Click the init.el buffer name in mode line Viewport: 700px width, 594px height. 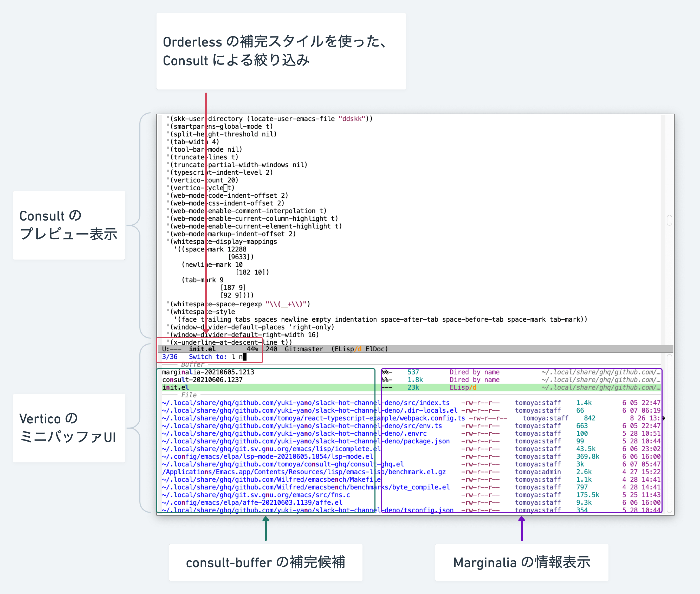coord(202,349)
